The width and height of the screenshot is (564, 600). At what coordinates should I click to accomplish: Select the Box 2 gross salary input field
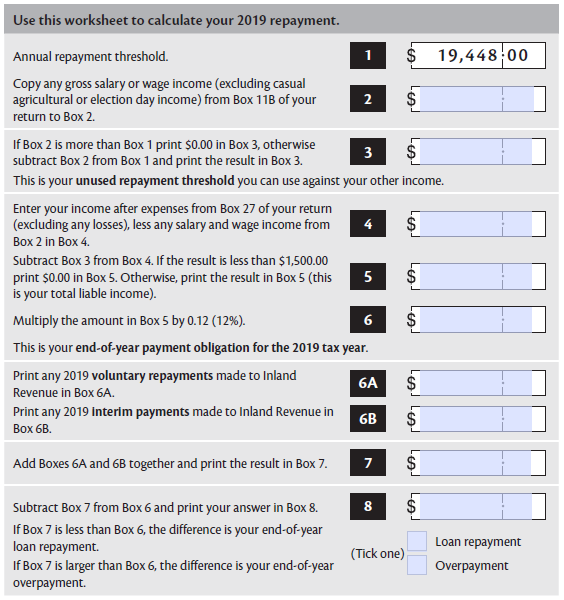pos(478,99)
